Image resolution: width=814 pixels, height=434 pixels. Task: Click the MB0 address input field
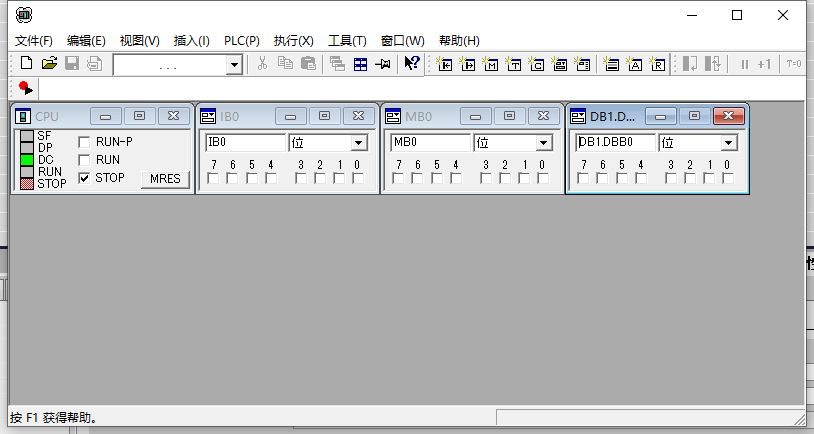click(430, 143)
